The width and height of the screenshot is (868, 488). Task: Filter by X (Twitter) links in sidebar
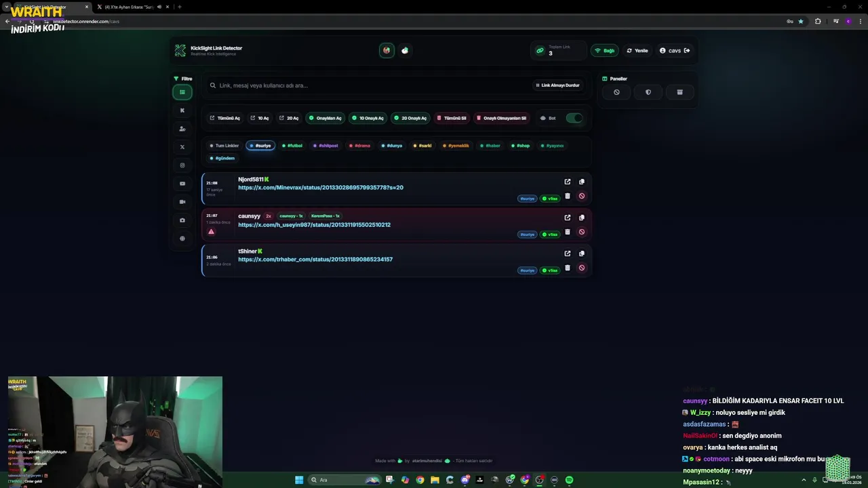click(182, 147)
